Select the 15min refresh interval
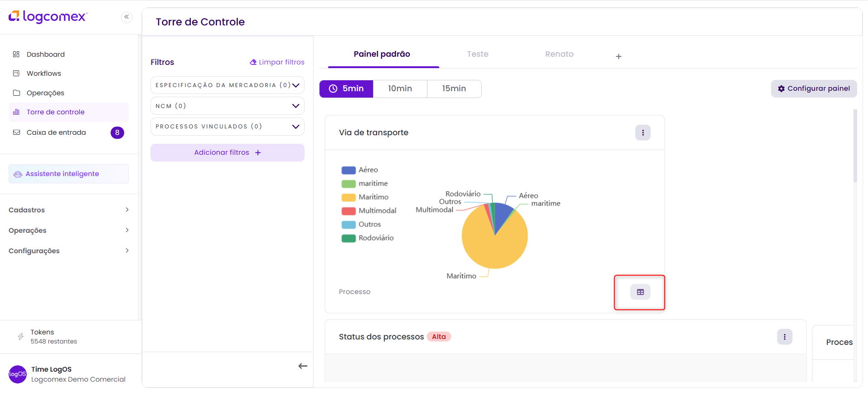This screenshot has width=868, height=393. [454, 89]
